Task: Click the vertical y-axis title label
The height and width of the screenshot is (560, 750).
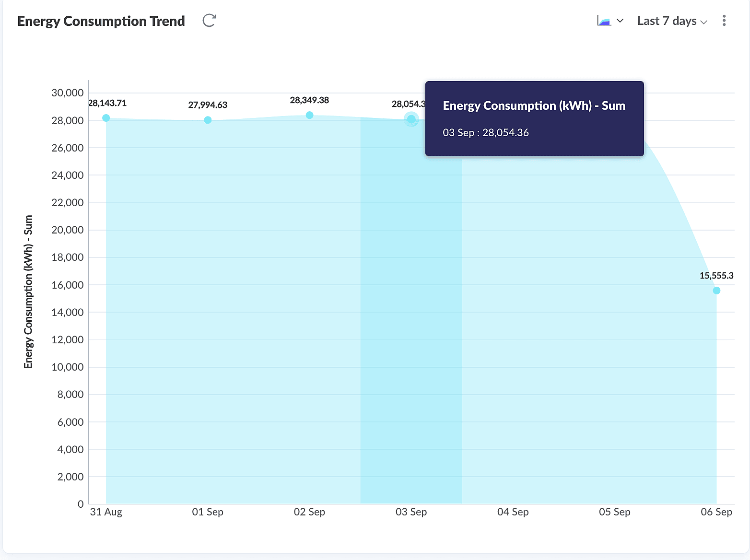Action: pyautogui.click(x=28, y=292)
